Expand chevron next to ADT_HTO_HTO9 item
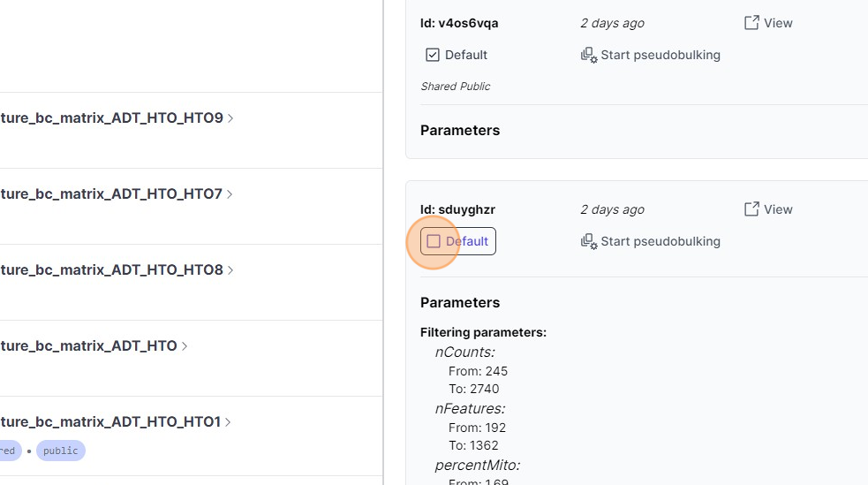 pos(230,117)
